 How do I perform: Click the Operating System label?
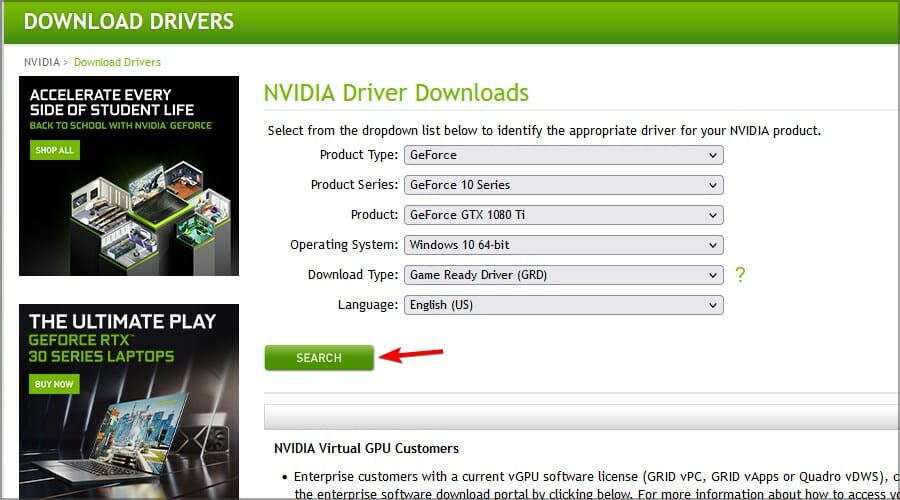(344, 245)
